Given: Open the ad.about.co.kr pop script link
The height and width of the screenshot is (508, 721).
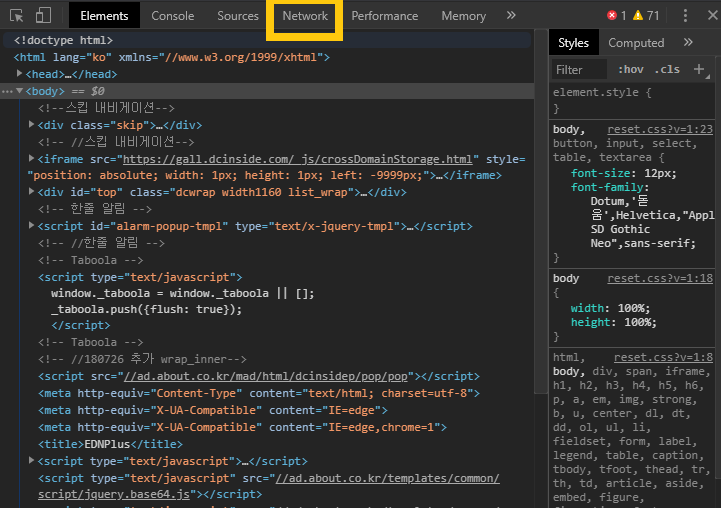Looking at the screenshot, I should point(266,377).
